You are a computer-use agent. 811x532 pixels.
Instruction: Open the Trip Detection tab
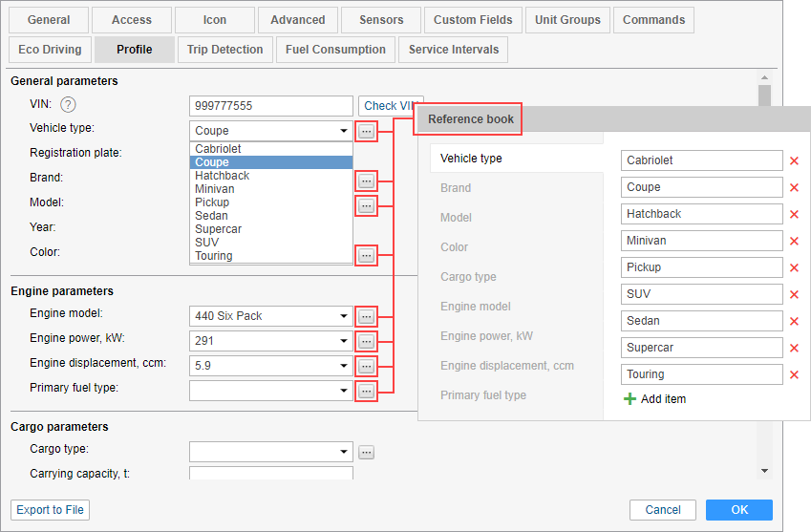point(225,50)
